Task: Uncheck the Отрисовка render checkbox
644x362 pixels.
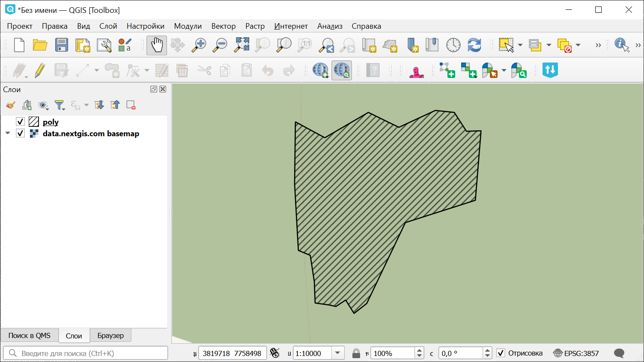Action: (x=501, y=353)
